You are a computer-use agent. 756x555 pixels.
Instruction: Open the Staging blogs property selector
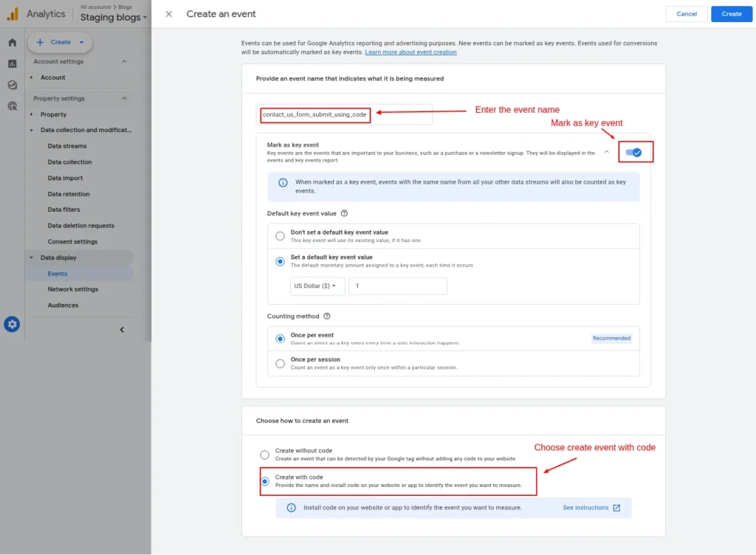114,17
